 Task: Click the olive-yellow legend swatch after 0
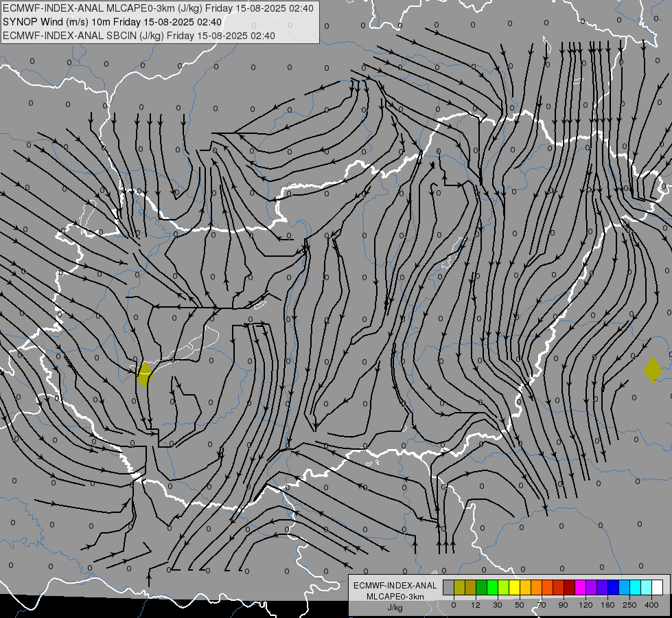(459, 588)
